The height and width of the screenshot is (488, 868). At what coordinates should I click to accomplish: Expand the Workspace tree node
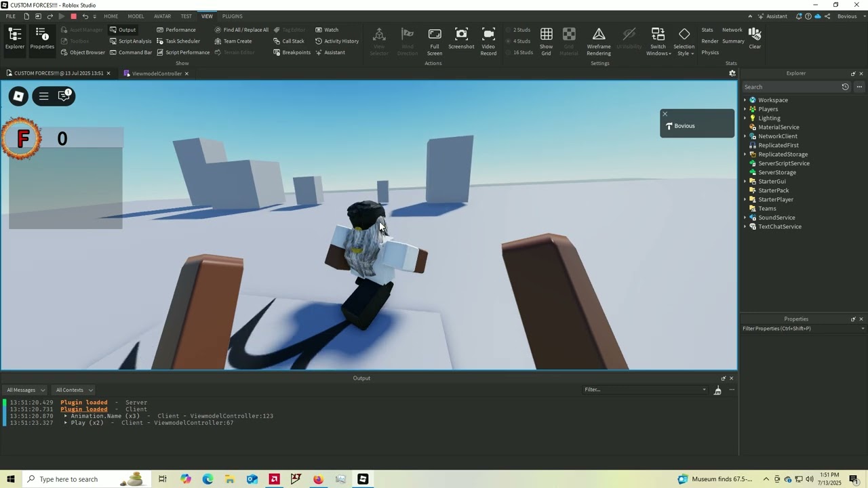(x=745, y=100)
